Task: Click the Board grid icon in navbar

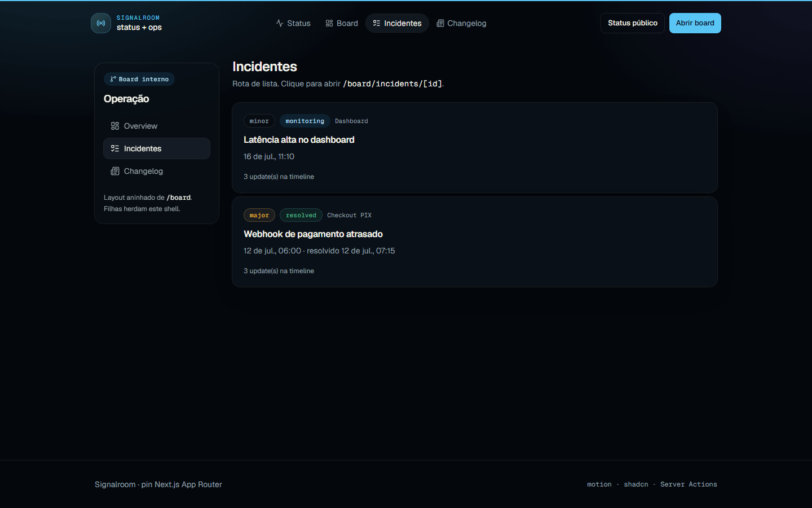Action: click(329, 23)
